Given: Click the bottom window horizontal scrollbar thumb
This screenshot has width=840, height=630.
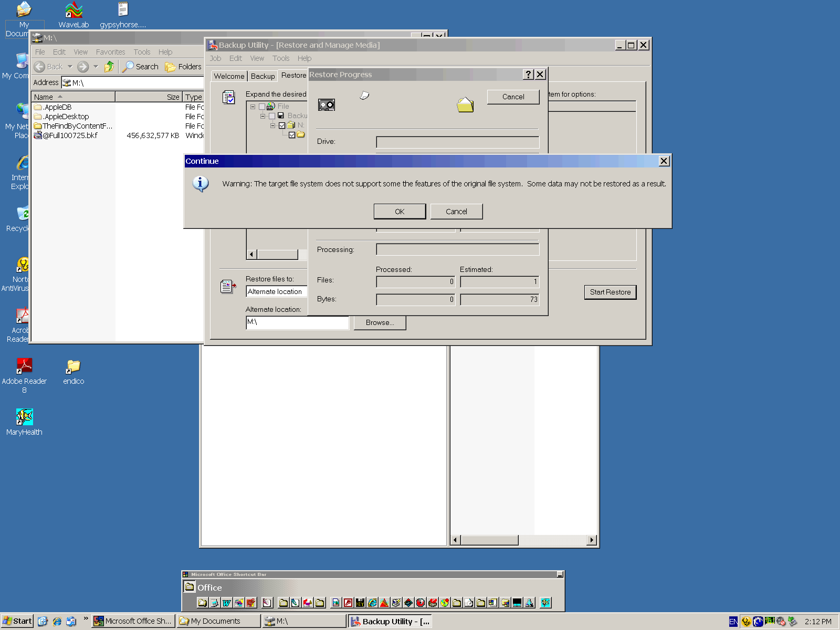Looking at the screenshot, I should 489,540.
